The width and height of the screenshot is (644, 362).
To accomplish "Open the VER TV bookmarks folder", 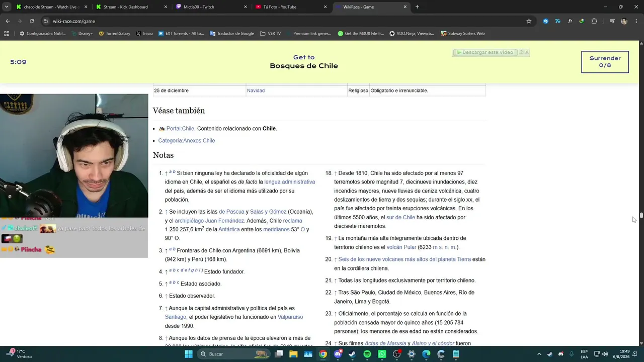I will pos(270,34).
